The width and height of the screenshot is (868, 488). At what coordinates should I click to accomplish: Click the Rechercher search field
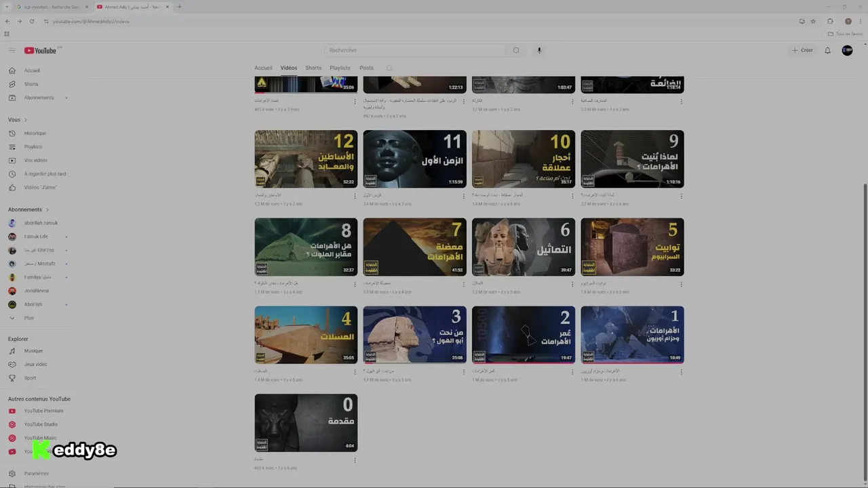[x=415, y=50]
